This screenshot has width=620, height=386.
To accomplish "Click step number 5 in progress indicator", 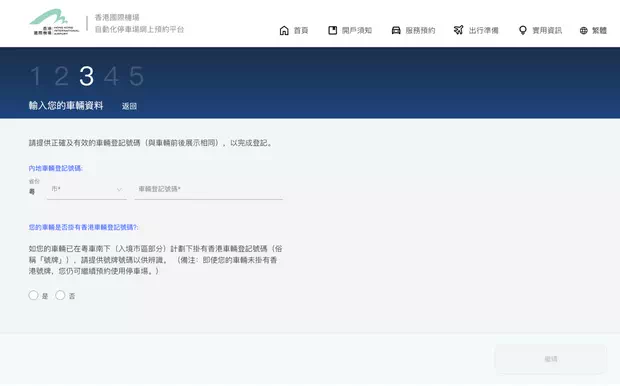I will point(136,76).
